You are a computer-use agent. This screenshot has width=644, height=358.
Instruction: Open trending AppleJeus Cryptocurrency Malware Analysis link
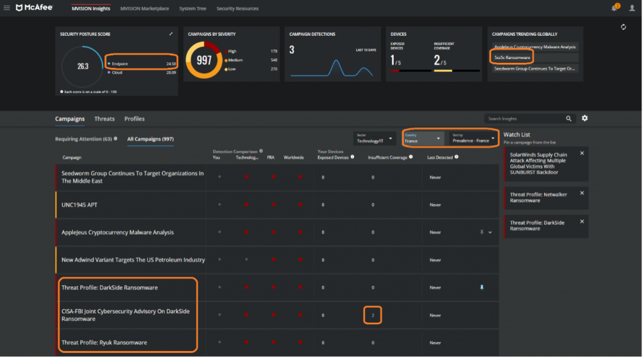(x=535, y=46)
